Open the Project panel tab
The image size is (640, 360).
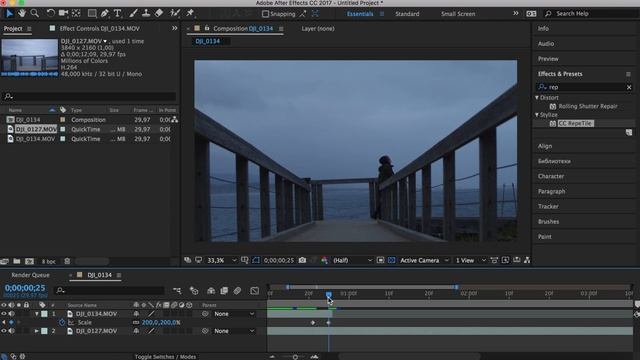pyautogui.click(x=13, y=29)
